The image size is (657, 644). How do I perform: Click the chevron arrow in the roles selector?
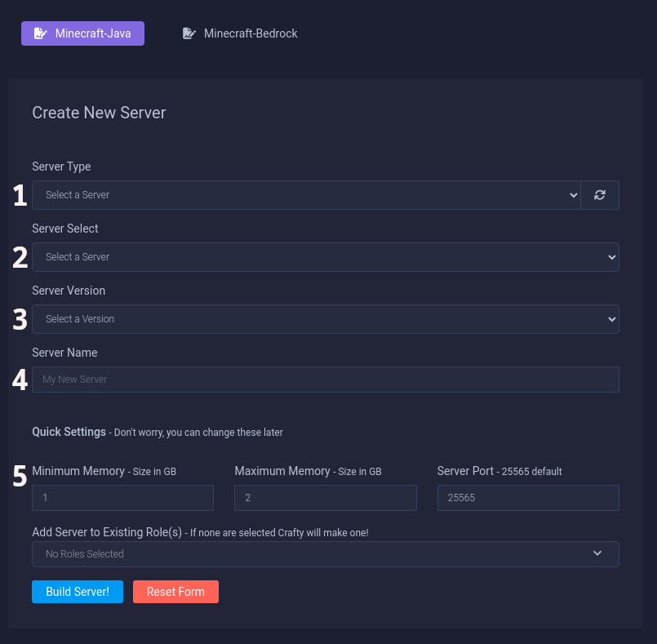(597, 553)
